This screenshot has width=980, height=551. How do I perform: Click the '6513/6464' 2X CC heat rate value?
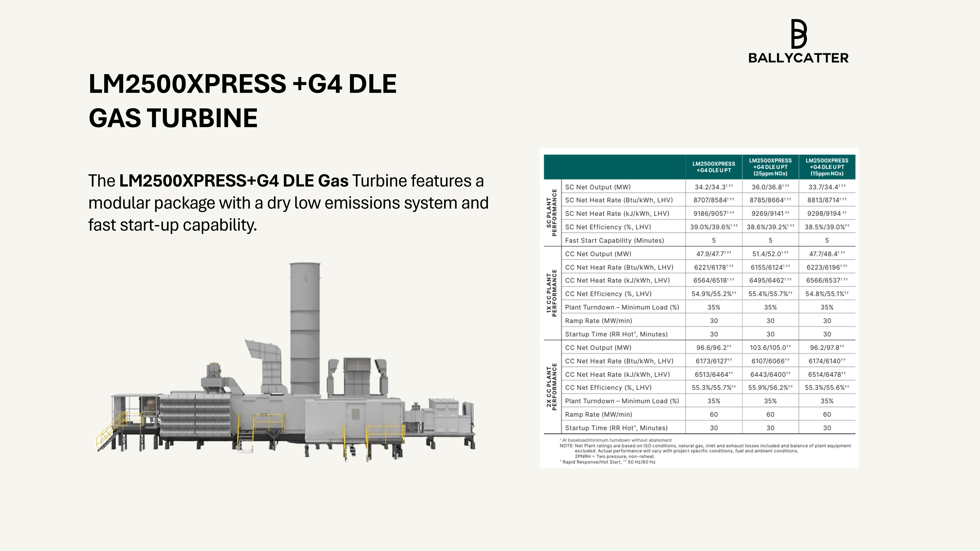714,374
